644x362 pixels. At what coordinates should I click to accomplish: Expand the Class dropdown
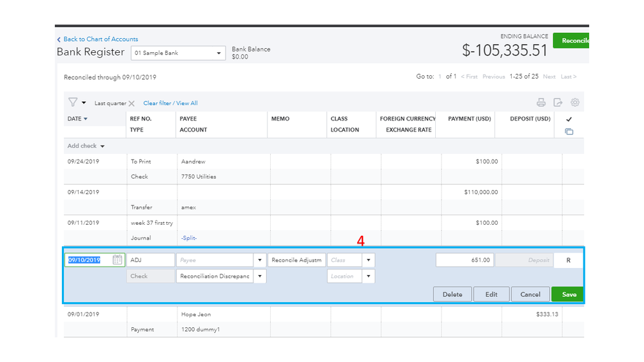pos(368,260)
